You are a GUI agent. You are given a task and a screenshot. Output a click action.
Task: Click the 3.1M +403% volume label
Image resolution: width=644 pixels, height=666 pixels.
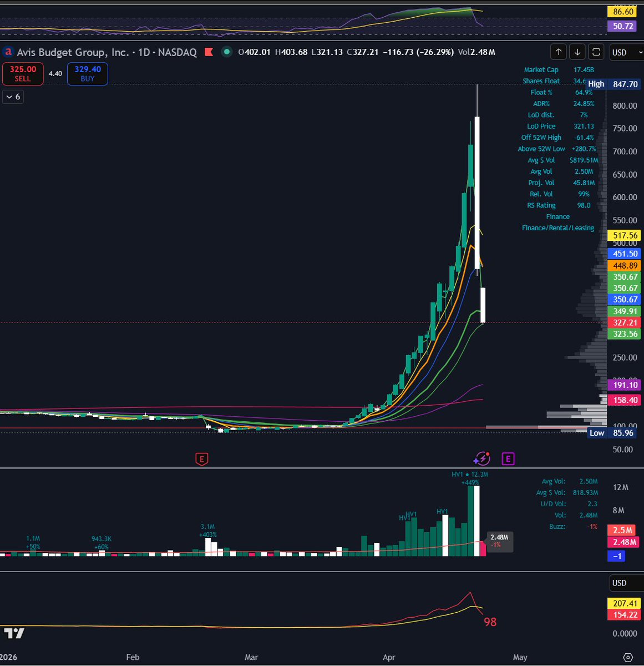207,531
